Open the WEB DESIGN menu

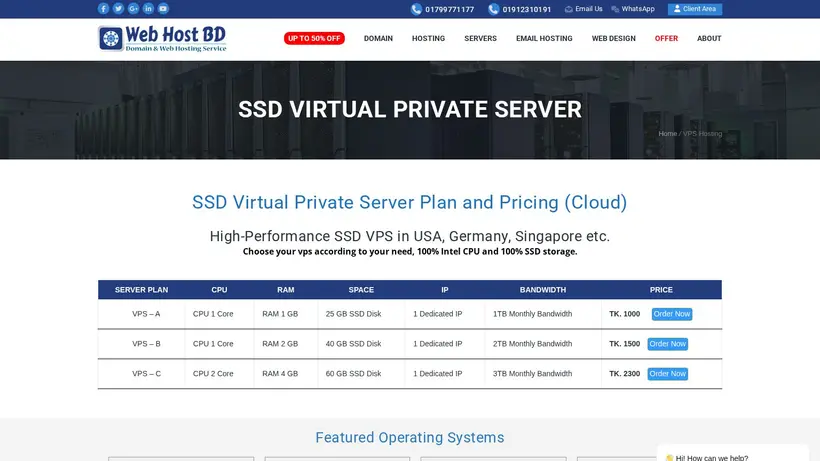(613, 38)
